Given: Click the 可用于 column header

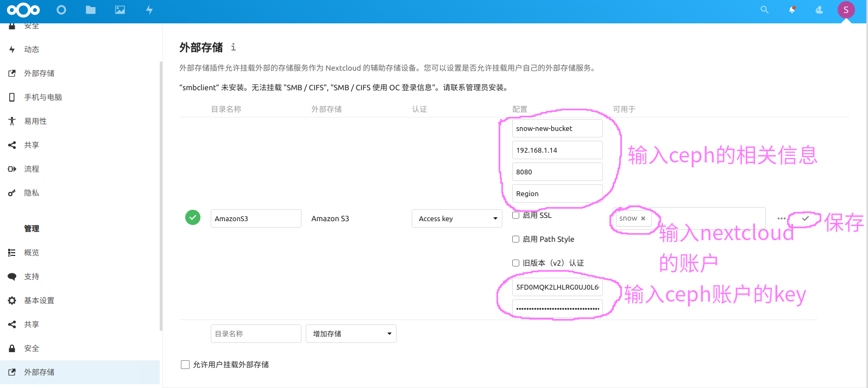Looking at the screenshot, I should [624, 109].
